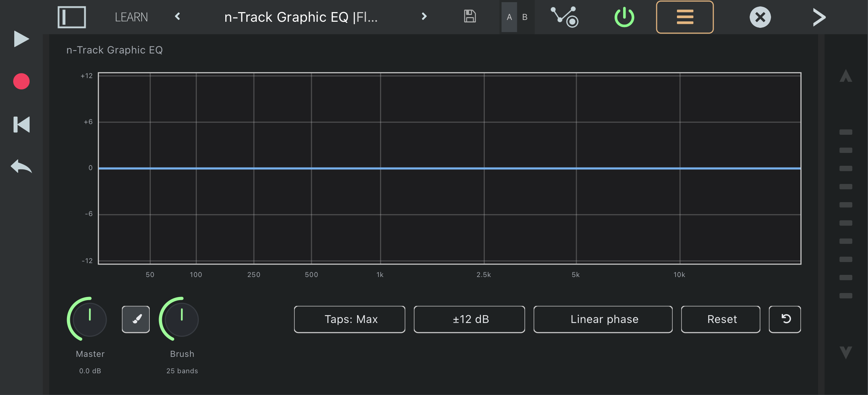Open the Taps: Max selector
The height and width of the screenshot is (395, 868).
[350, 319]
